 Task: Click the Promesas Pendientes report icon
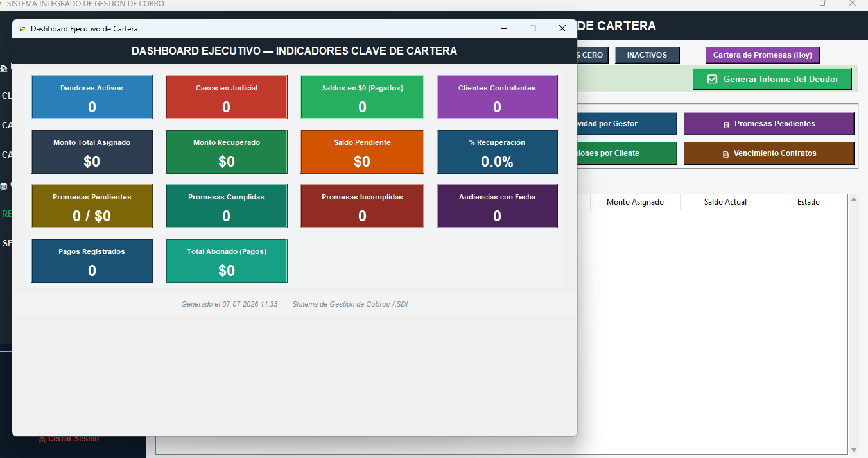point(726,124)
